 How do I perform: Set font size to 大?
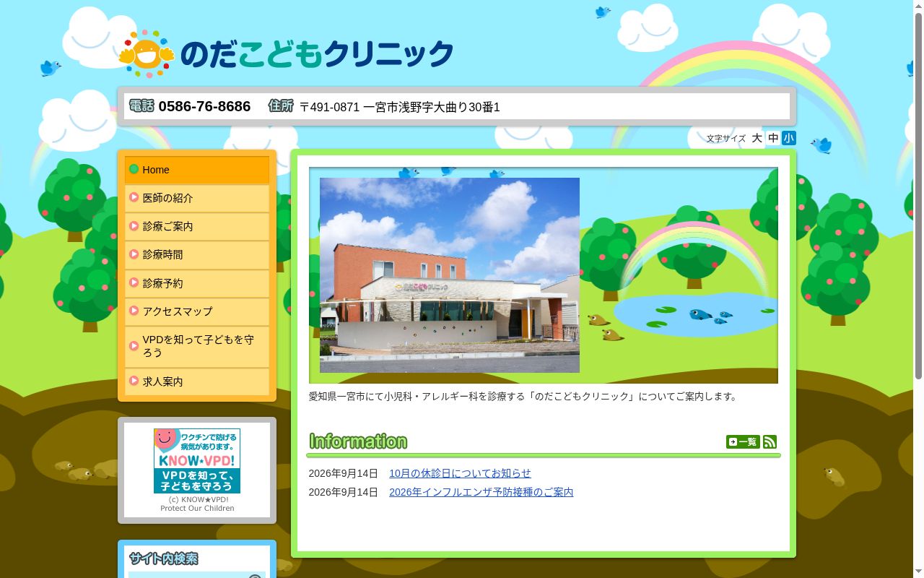(x=757, y=138)
